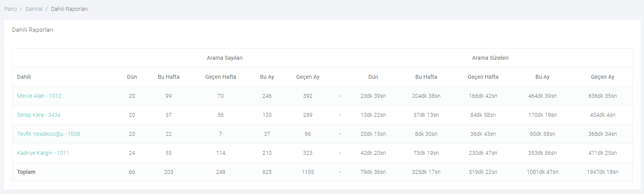Open Serap Kara - 3434 extension link
The height and width of the screenshot is (194, 644).
point(39,115)
